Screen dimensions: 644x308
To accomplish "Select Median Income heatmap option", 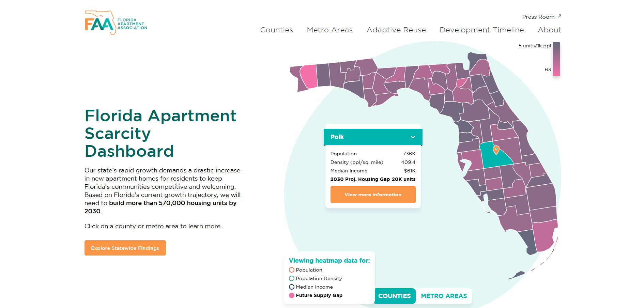I will click(292, 287).
